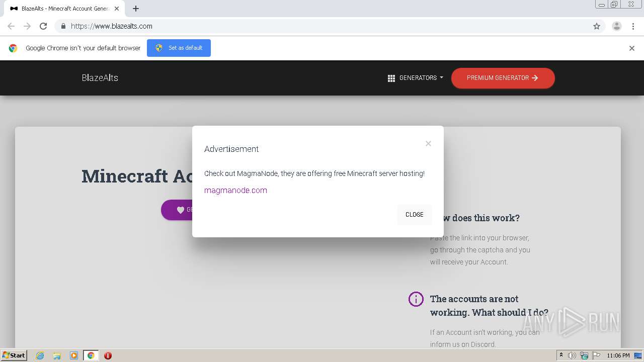
Task: Open the Action Center flag icon
Action: tap(596, 355)
